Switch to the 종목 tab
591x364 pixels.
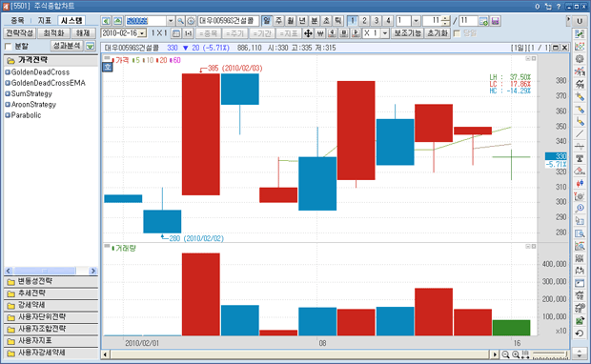(17, 20)
